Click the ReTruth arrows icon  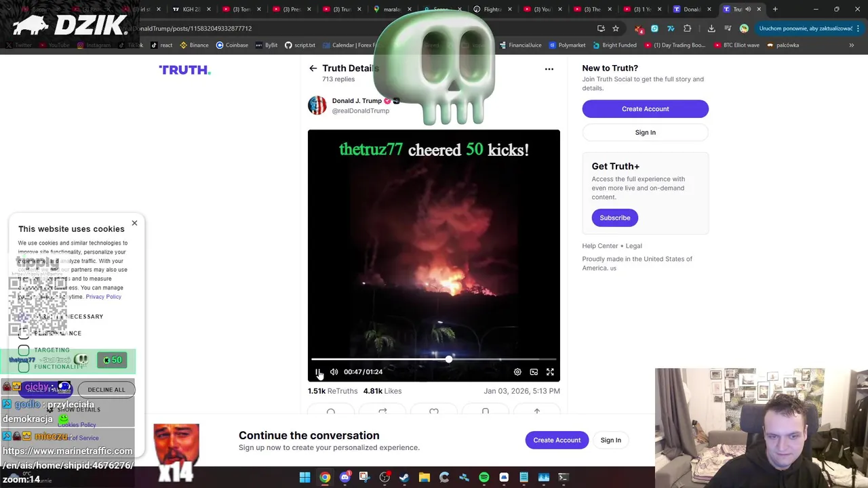(382, 411)
